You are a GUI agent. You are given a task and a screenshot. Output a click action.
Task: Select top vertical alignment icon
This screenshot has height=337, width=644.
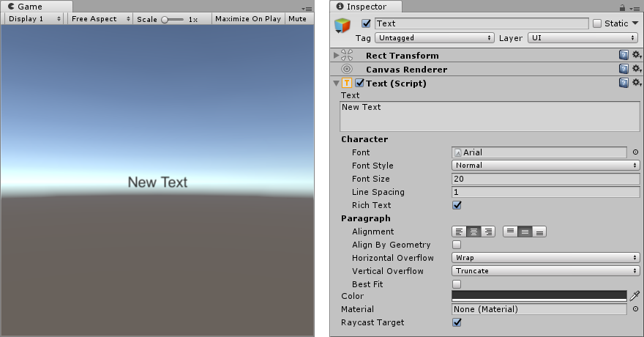click(511, 232)
